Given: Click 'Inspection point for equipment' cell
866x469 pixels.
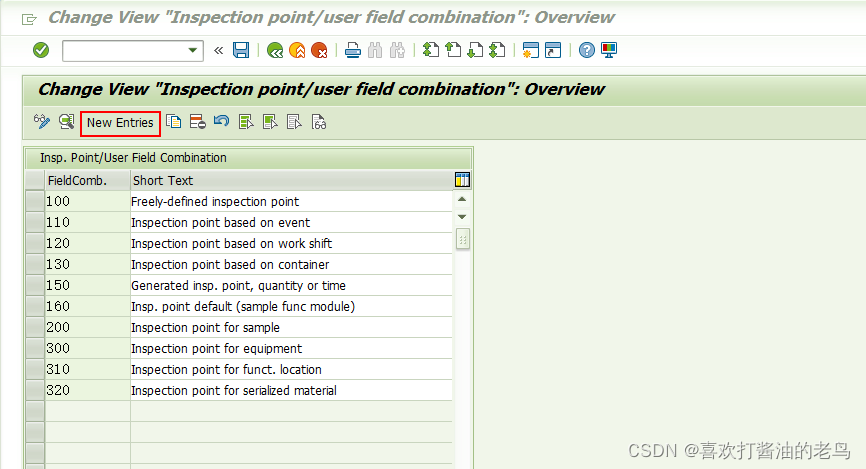Looking at the screenshot, I should click(291, 349).
